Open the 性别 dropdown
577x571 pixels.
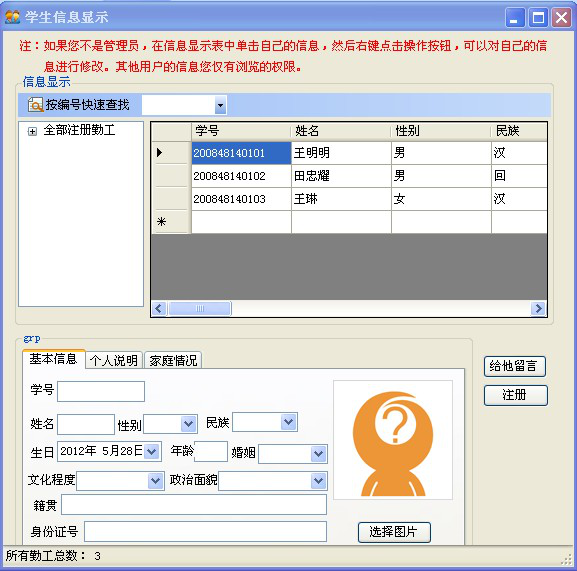coord(188,424)
